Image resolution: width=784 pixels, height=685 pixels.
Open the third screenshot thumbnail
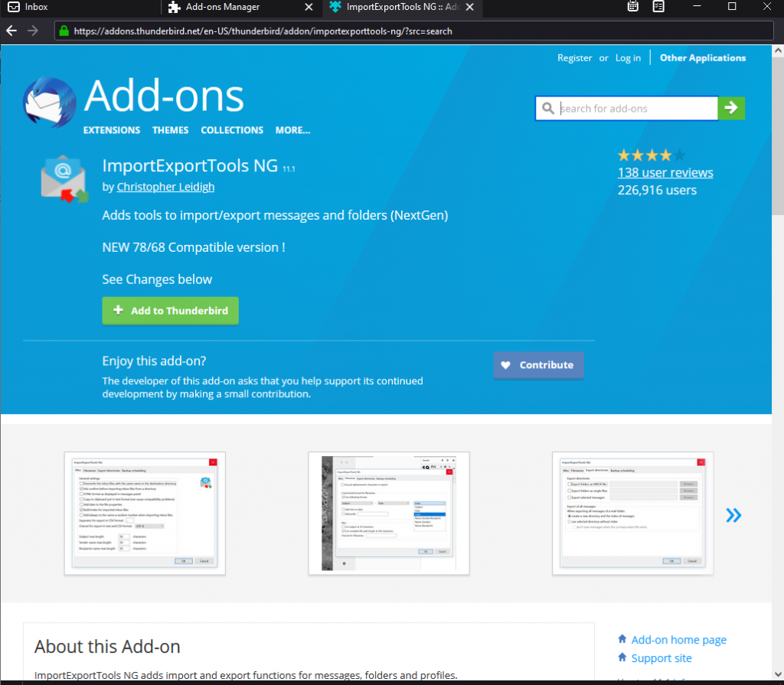pos(632,514)
